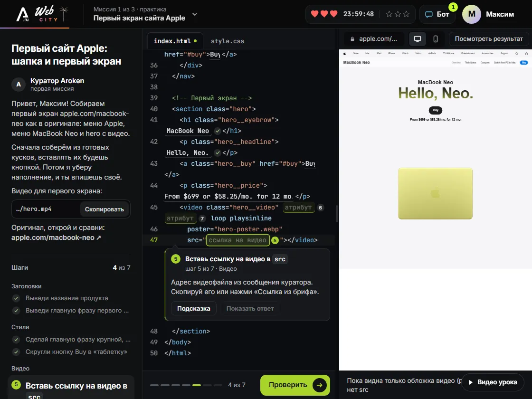Click the third red heart icon
The width and height of the screenshot is (532, 399).
point(334,14)
